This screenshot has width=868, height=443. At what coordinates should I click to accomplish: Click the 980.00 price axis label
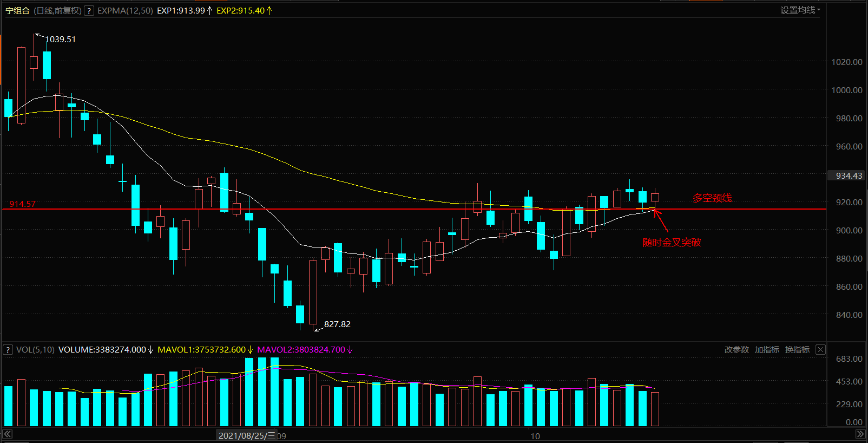coord(849,118)
